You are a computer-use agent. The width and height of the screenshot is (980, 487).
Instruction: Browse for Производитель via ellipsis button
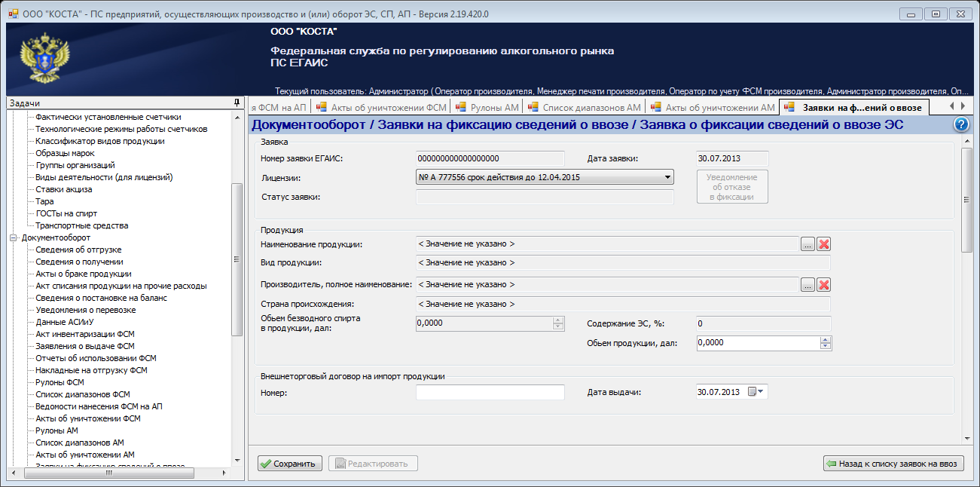[808, 285]
